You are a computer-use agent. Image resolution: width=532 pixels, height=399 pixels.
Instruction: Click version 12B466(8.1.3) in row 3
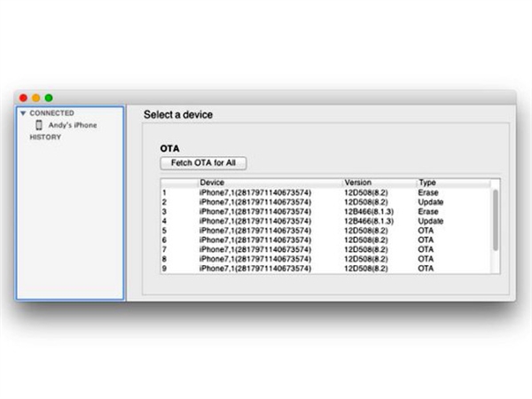point(369,212)
